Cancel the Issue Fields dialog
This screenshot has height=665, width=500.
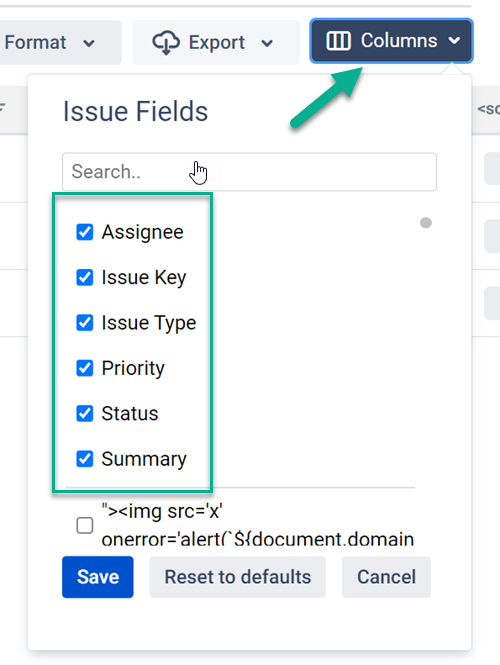pyautogui.click(x=386, y=577)
